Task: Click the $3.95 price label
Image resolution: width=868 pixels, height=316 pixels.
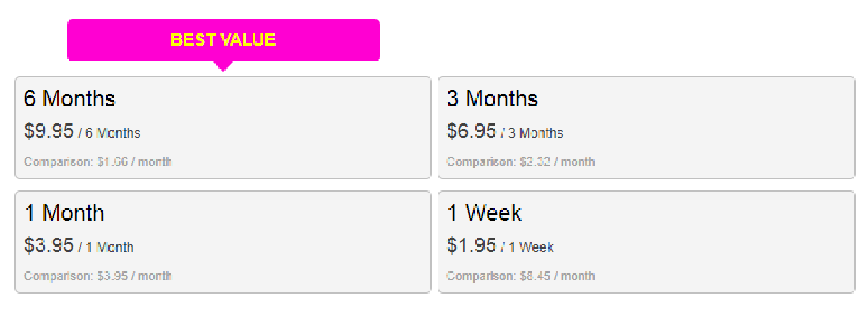Action: point(49,245)
